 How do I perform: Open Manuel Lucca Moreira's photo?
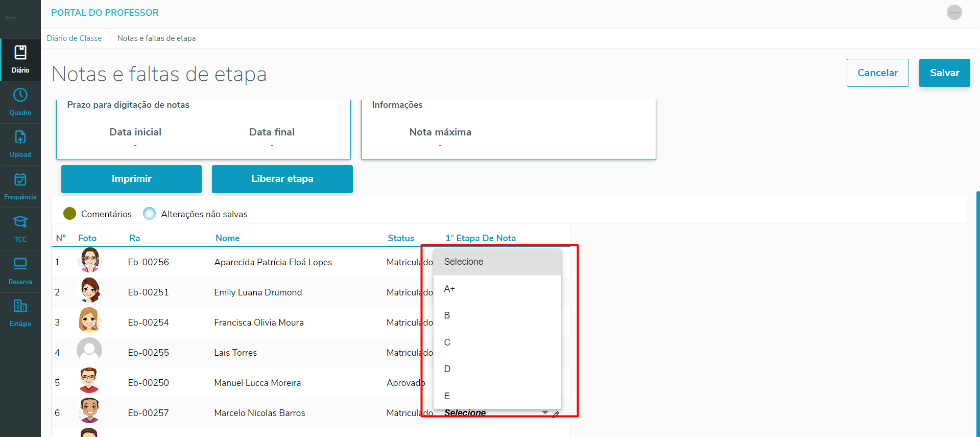(x=89, y=381)
